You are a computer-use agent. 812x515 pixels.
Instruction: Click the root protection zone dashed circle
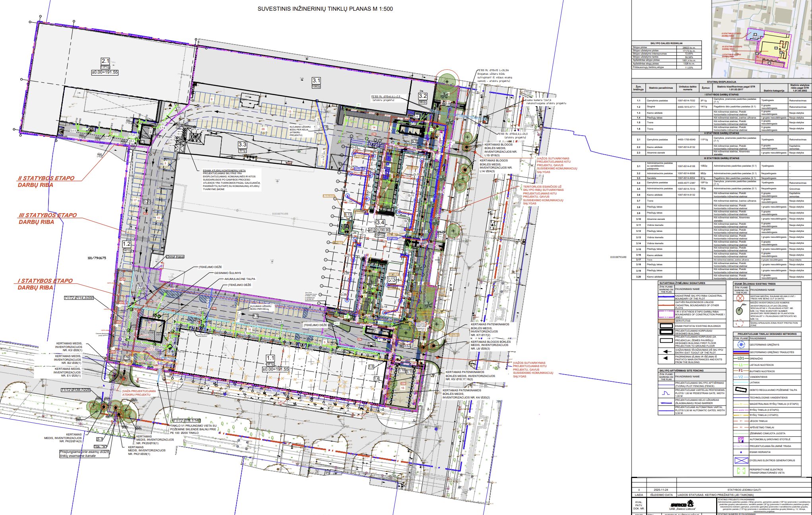[x=740, y=323]
